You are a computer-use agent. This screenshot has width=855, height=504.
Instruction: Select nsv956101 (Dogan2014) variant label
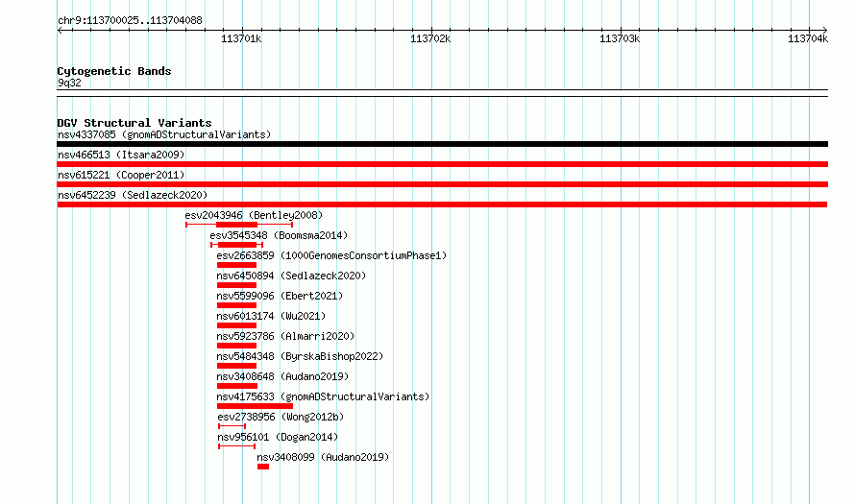(278, 437)
